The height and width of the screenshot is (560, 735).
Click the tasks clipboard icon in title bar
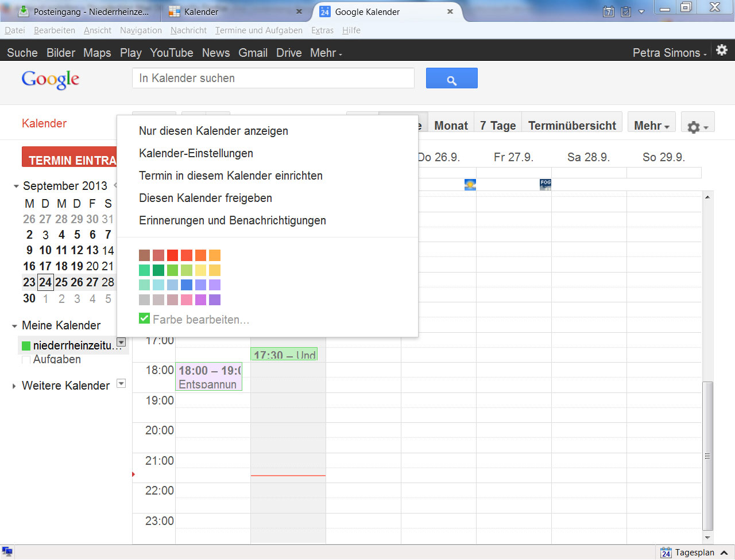click(x=626, y=11)
